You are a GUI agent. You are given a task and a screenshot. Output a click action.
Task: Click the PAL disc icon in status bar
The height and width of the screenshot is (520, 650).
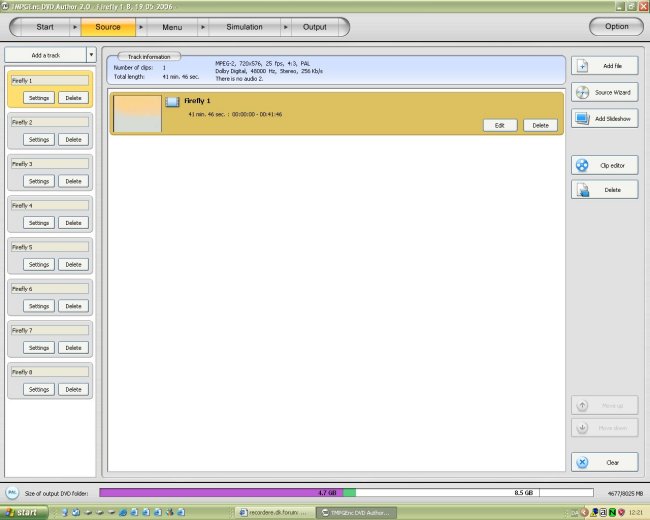(x=12, y=493)
